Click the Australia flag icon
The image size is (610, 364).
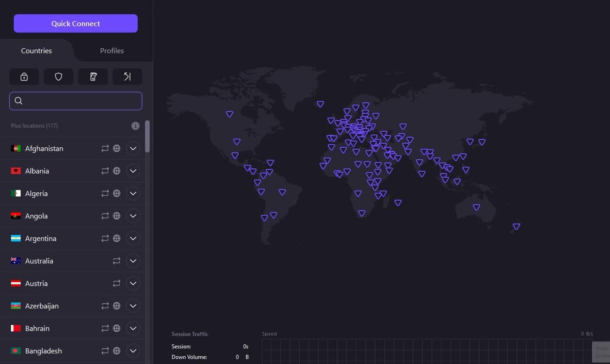[x=16, y=261]
